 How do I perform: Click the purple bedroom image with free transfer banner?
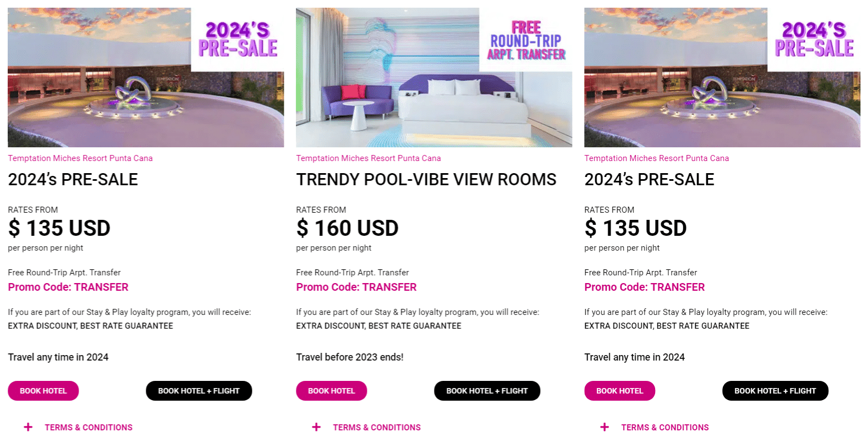(x=434, y=77)
